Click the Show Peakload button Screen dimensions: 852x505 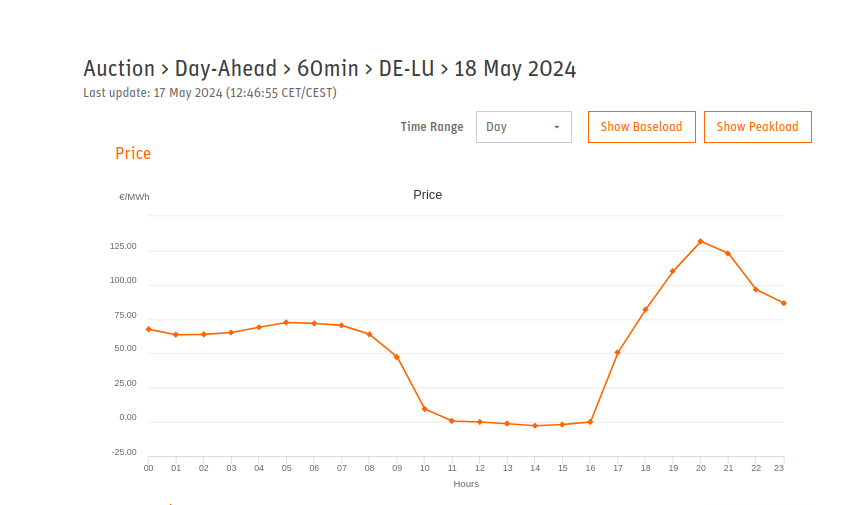click(757, 127)
